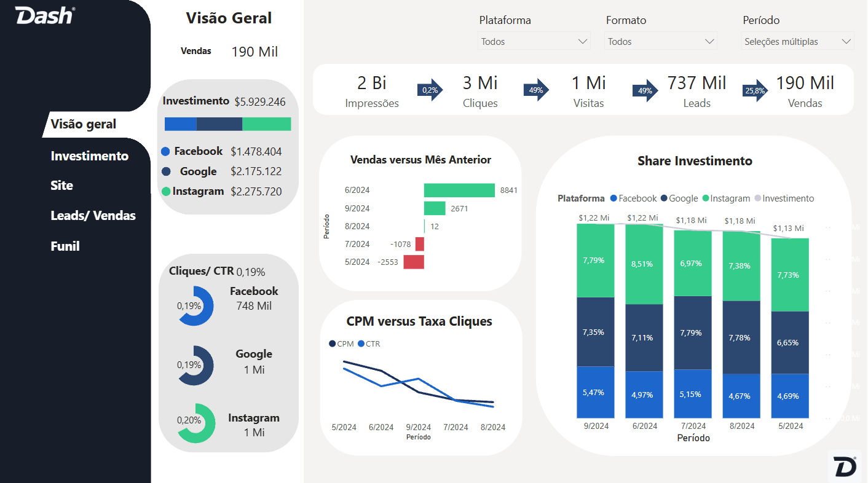Click the 0,2% arrow between Impressões and Cliques
Image resolution: width=868 pixels, height=483 pixels.
(430, 90)
